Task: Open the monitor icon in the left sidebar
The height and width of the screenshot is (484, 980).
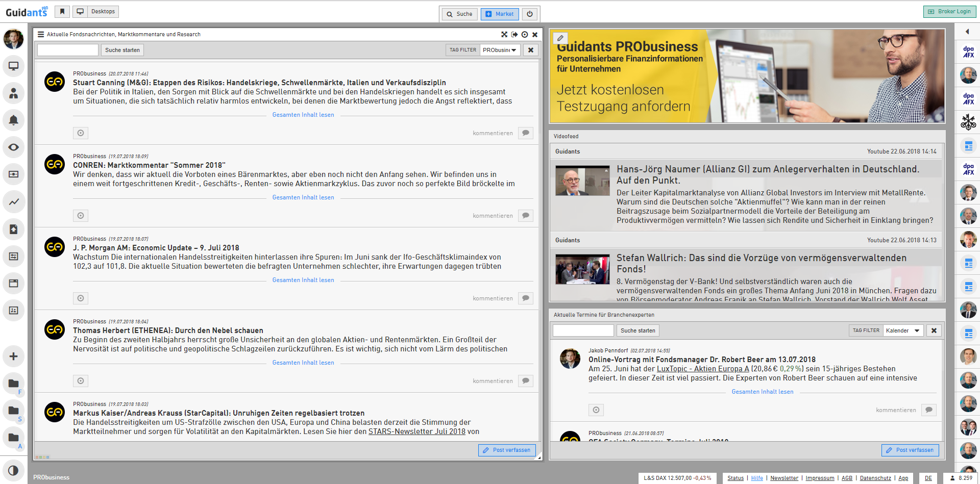Action: click(13, 66)
